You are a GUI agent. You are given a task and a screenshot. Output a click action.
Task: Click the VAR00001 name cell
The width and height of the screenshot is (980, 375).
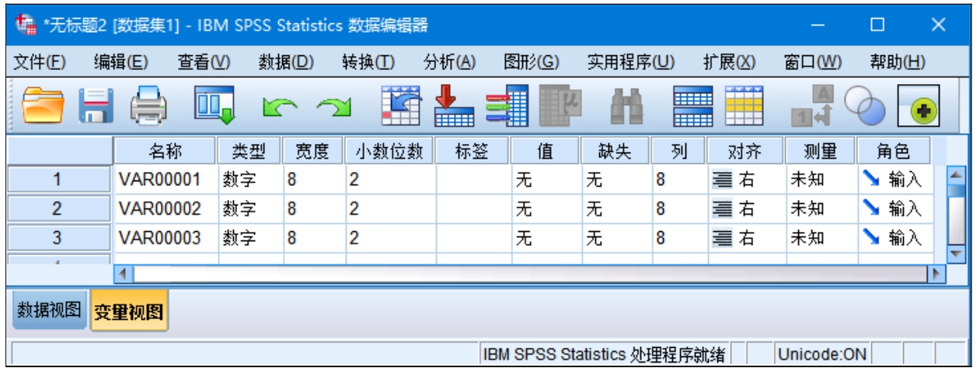166,180
